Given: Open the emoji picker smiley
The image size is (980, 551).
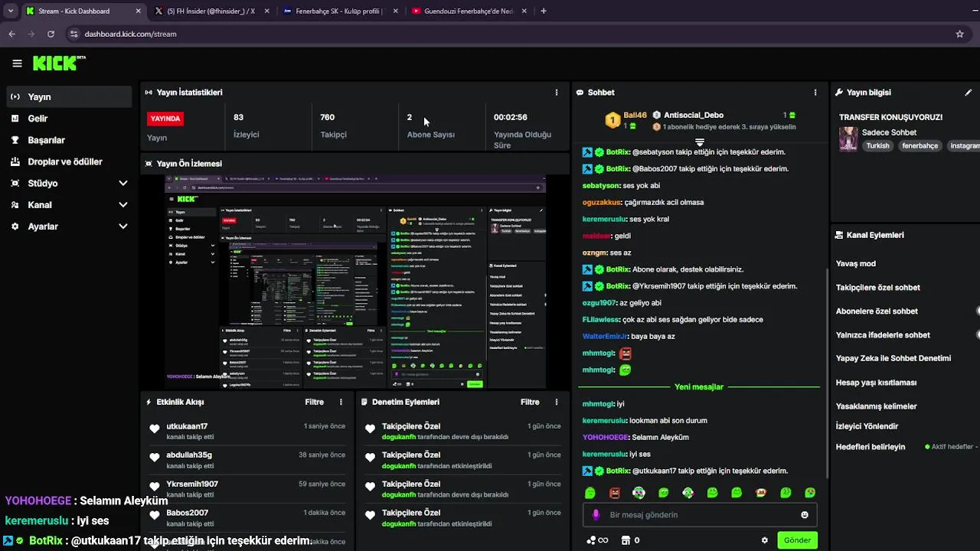Looking at the screenshot, I should tap(805, 515).
